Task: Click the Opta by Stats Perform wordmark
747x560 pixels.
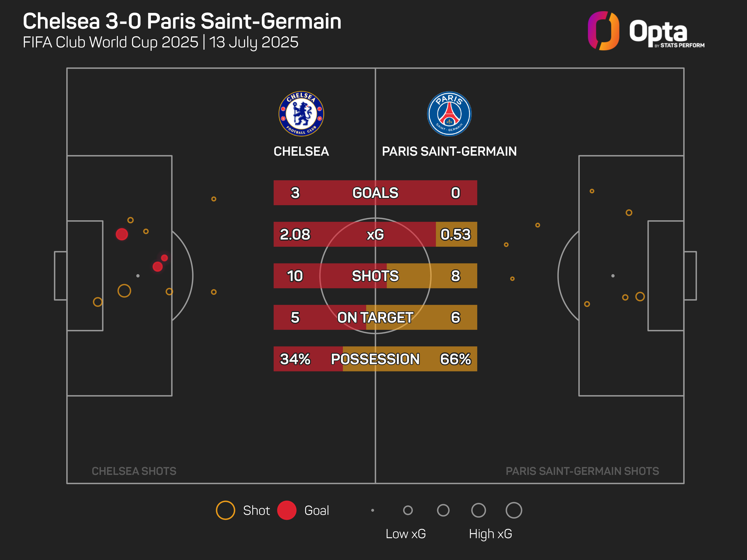Action: pos(667,33)
